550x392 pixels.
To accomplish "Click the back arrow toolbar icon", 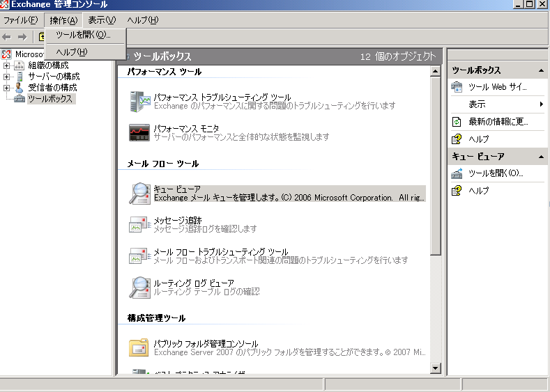I will [x=7, y=37].
